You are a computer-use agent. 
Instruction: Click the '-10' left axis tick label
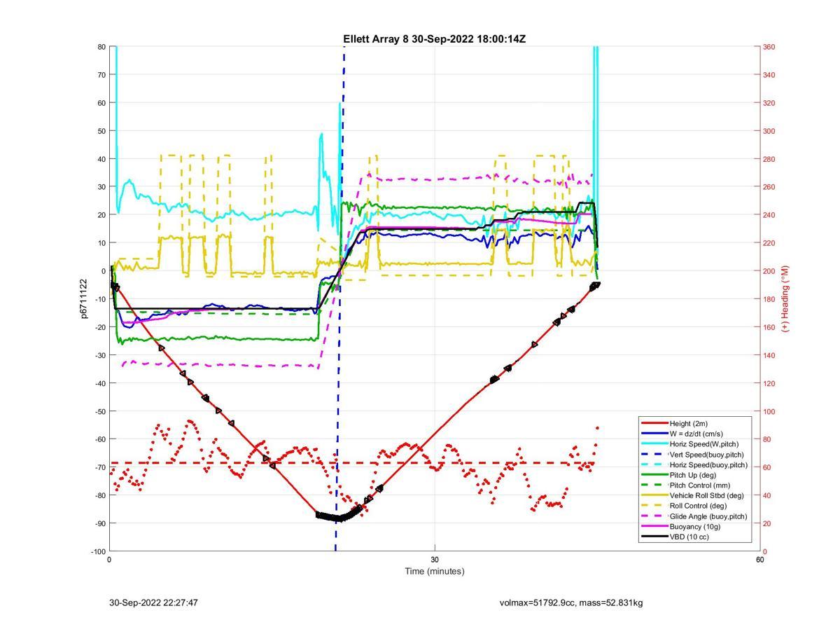(99, 299)
